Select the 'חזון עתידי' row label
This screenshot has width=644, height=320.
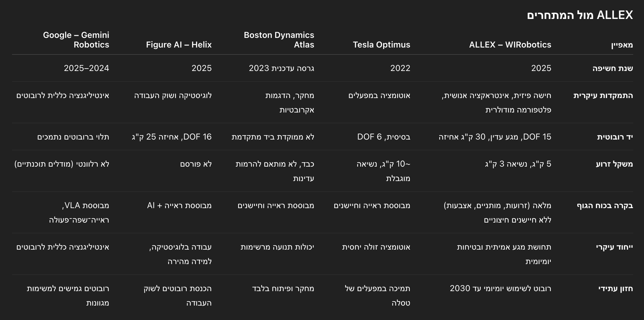pos(615,288)
